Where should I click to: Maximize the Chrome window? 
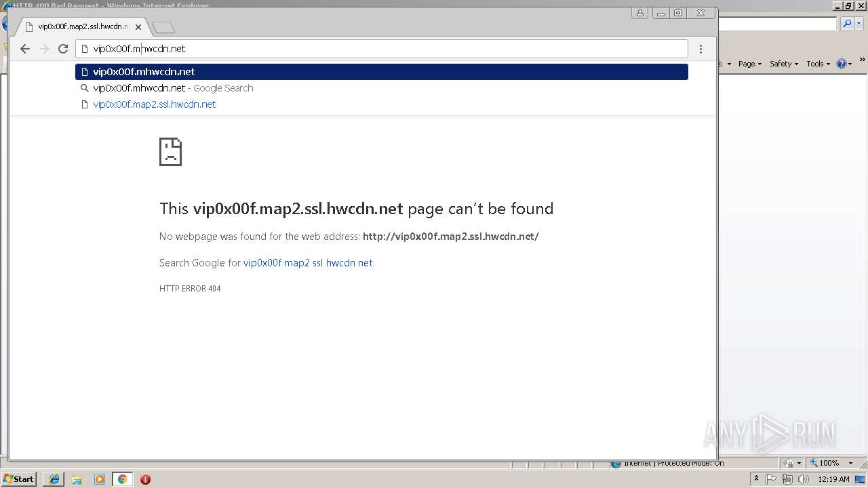(678, 13)
